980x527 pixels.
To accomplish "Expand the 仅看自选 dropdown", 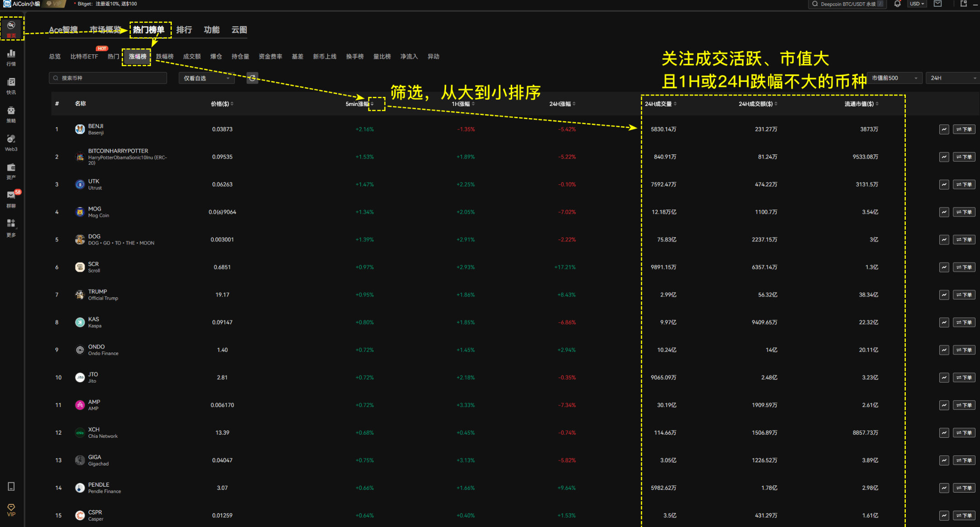I will (206, 78).
